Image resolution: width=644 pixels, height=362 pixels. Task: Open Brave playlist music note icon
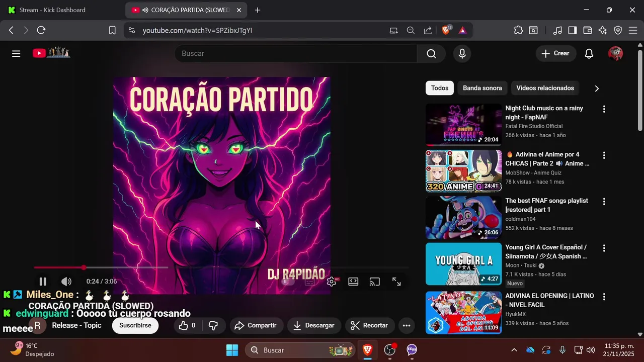tap(557, 30)
